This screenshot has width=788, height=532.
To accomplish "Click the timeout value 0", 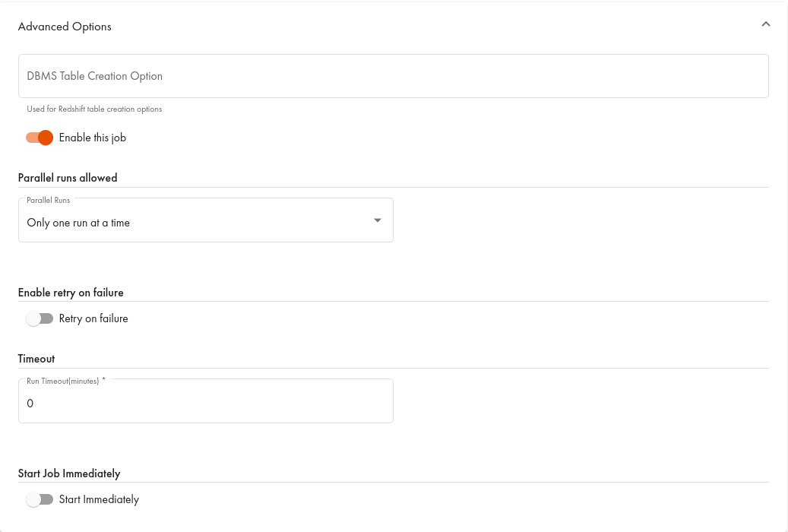I will point(30,404).
